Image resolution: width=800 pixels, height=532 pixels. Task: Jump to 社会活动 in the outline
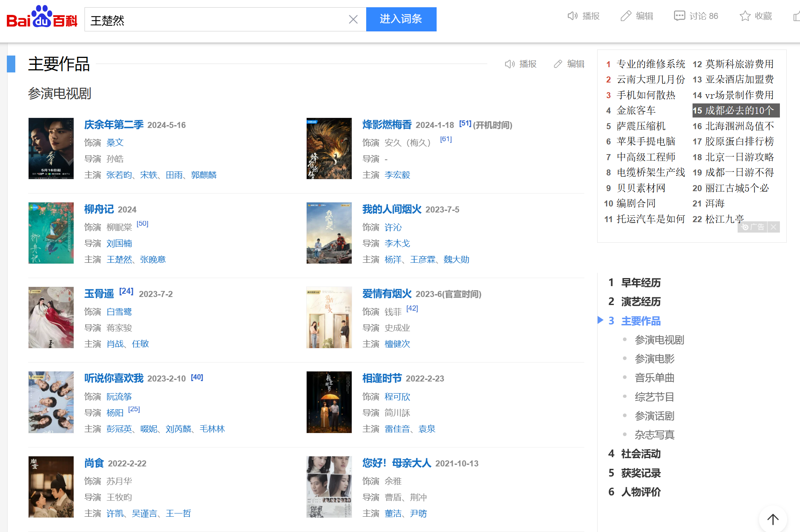coord(641,454)
